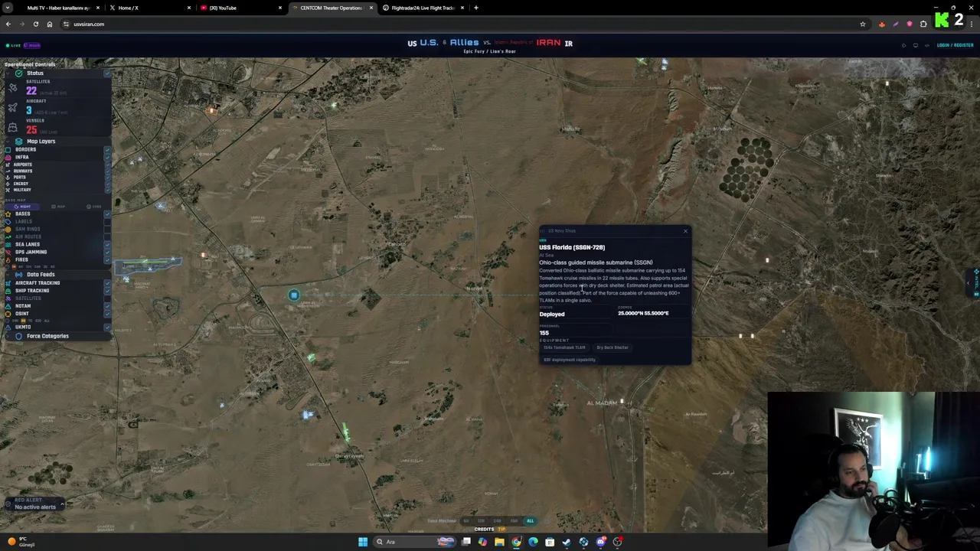Select the Night base map
Screen dimensions: 980x551
coord(22,207)
